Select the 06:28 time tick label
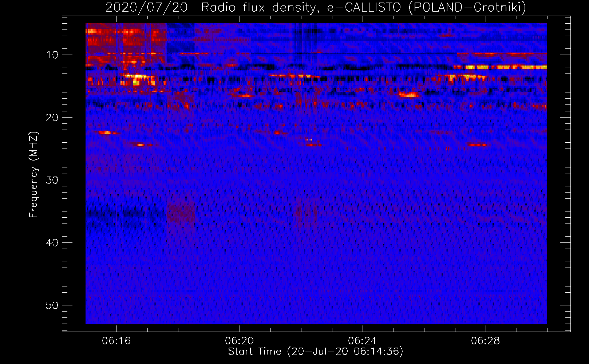The image size is (589, 364). (486, 341)
